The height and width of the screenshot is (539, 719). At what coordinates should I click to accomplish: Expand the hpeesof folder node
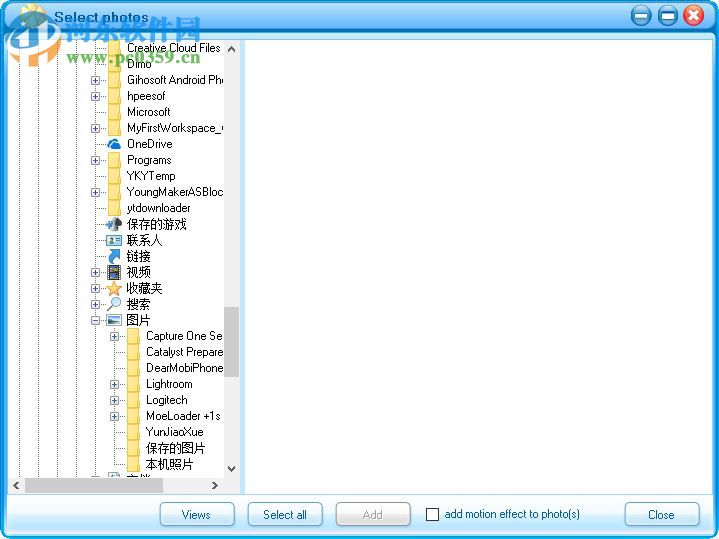pyautogui.click(x=95, y=96)
